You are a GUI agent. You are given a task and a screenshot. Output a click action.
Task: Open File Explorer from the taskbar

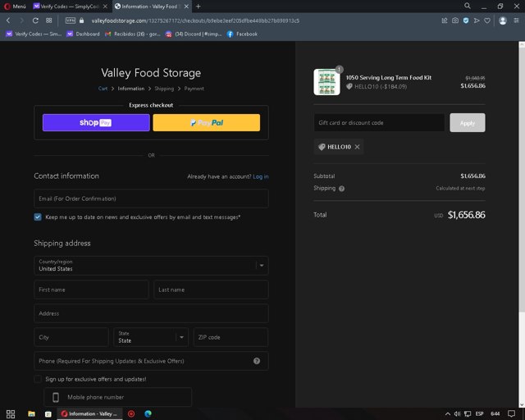(x=31, y=414)
